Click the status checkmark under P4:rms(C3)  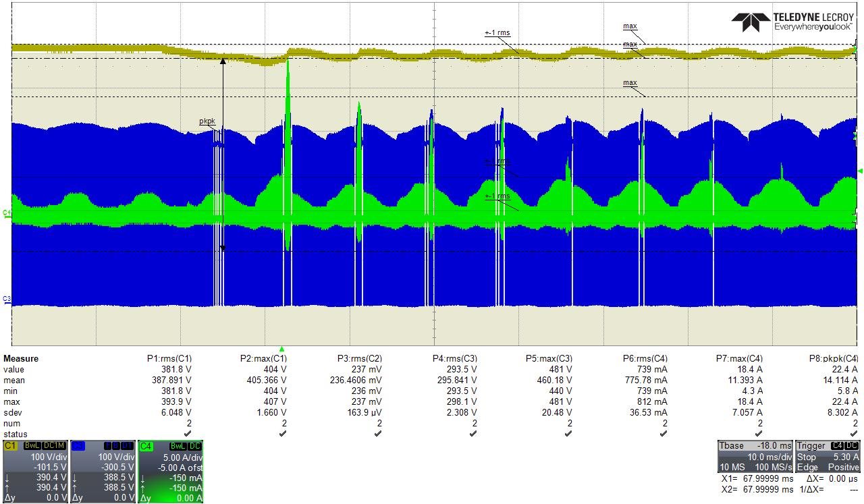473,434
